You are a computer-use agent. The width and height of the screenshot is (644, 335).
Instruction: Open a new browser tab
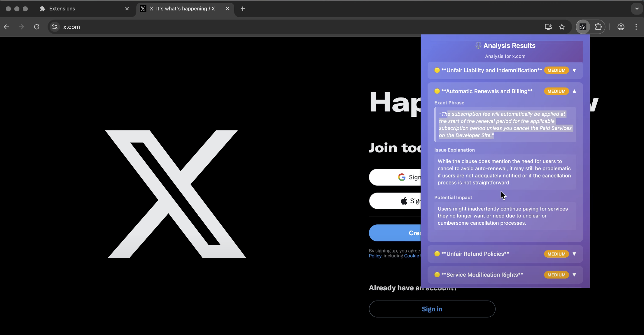(243, 9)
